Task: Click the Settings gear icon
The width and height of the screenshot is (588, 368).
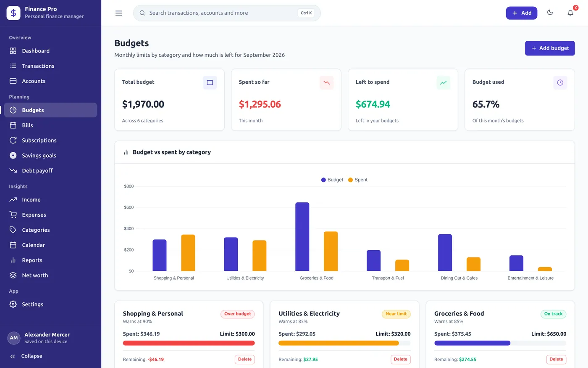Action: (x=13, y=304)
